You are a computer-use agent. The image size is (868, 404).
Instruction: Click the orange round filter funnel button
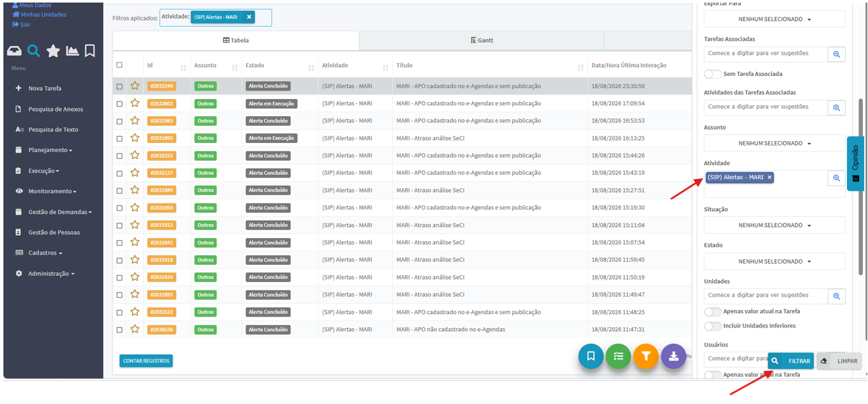[646, 357]
